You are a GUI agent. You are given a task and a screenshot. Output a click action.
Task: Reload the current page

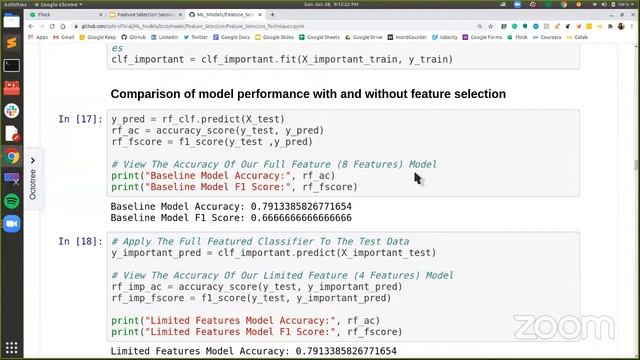pyautogui.click(x=52, y=26)
